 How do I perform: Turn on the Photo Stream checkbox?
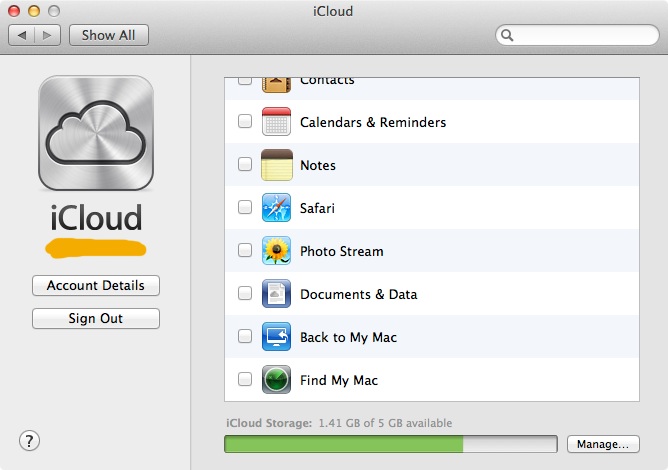click(x=245, y=250)
